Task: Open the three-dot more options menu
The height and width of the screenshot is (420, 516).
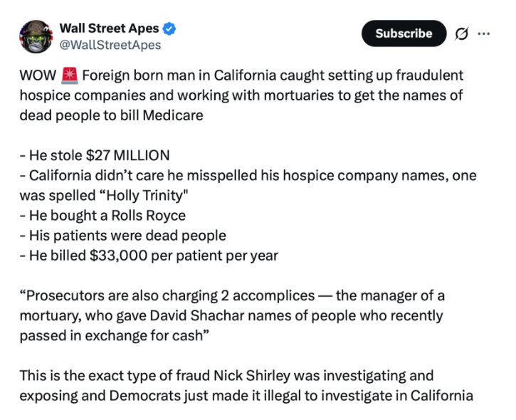Action: (484, 33)
